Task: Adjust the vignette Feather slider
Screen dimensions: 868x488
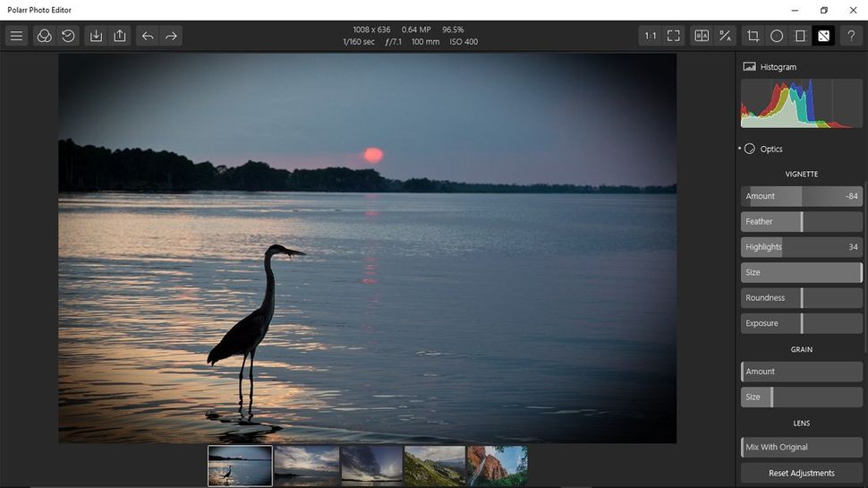Action: click(802, 221)
